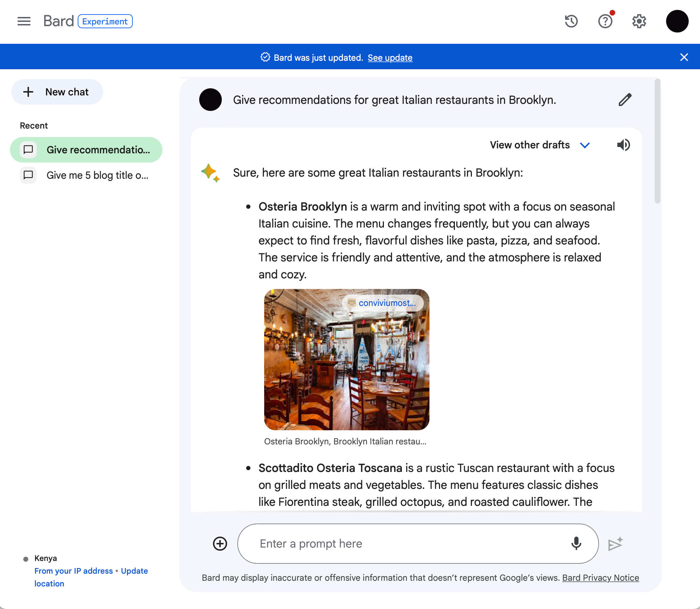Click the From your IP address link
The height and width of the screenshot is (609, 700).
tap(73, 571)
